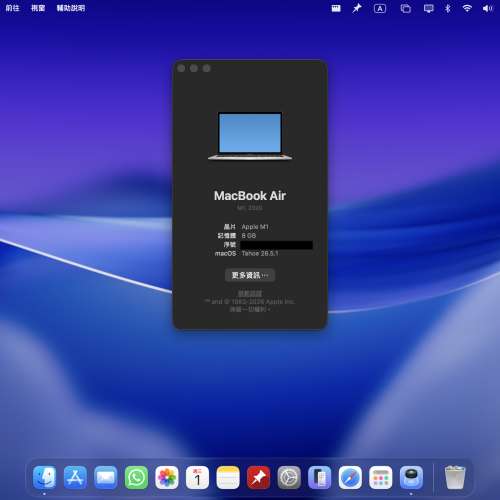Select the Apple M1 chip value

click(x=255, y=227)
